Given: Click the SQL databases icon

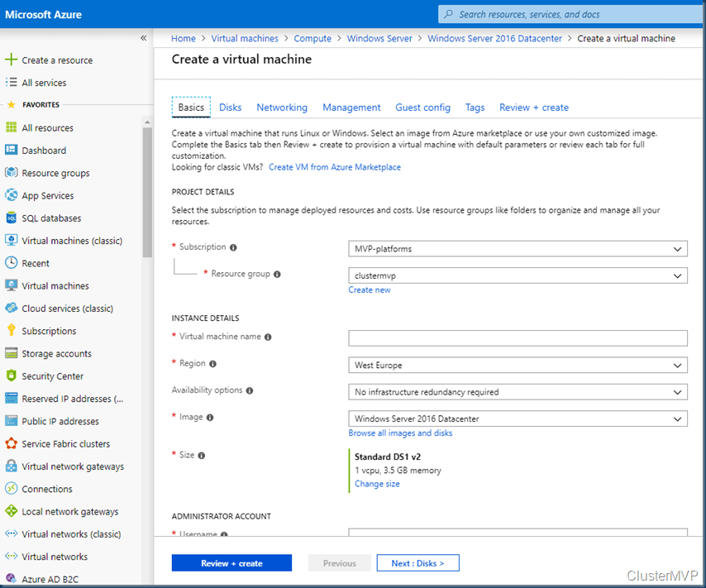Looking at the screenshot, I should pos(11,218).
